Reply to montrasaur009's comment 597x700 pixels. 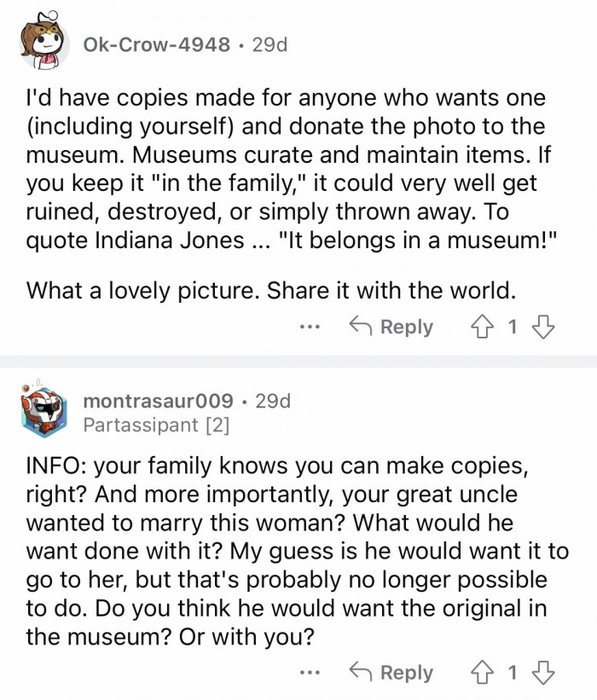[391, 673]
